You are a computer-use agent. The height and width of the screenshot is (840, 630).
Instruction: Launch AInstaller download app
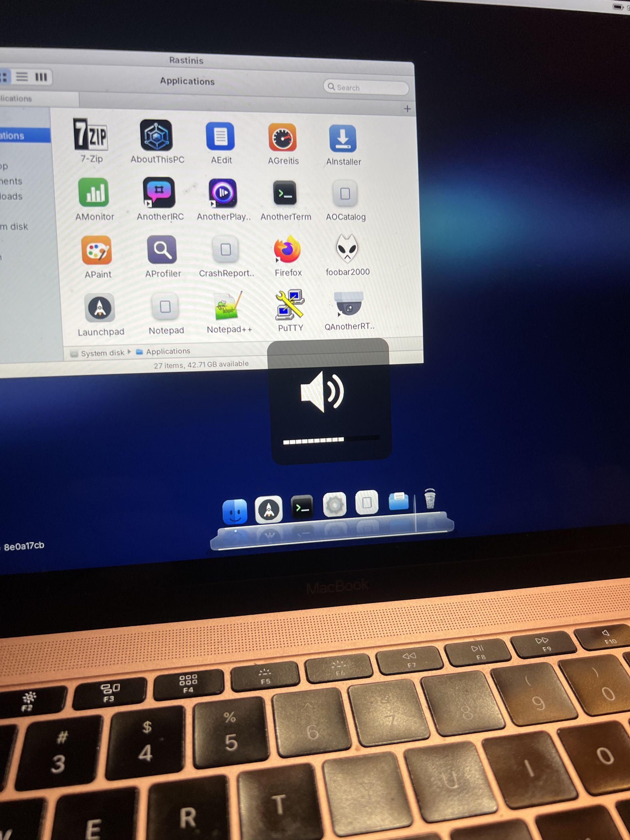[343, 138]
